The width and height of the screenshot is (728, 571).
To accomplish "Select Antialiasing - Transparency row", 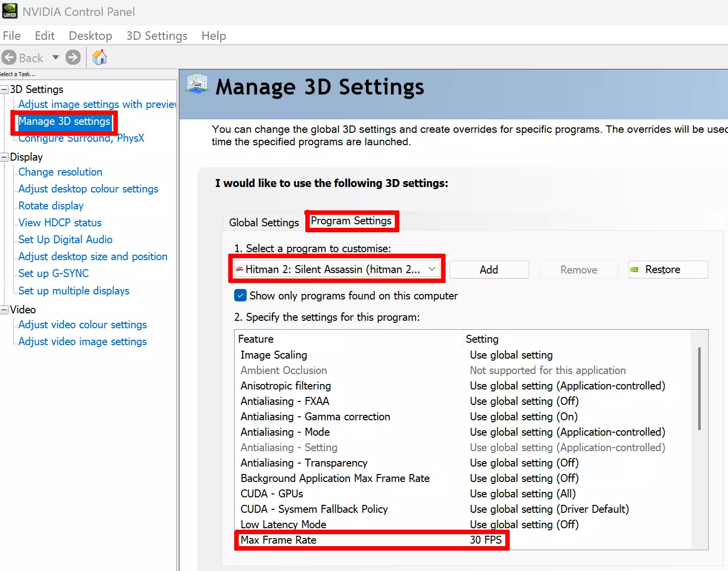I will pos(462,463).
